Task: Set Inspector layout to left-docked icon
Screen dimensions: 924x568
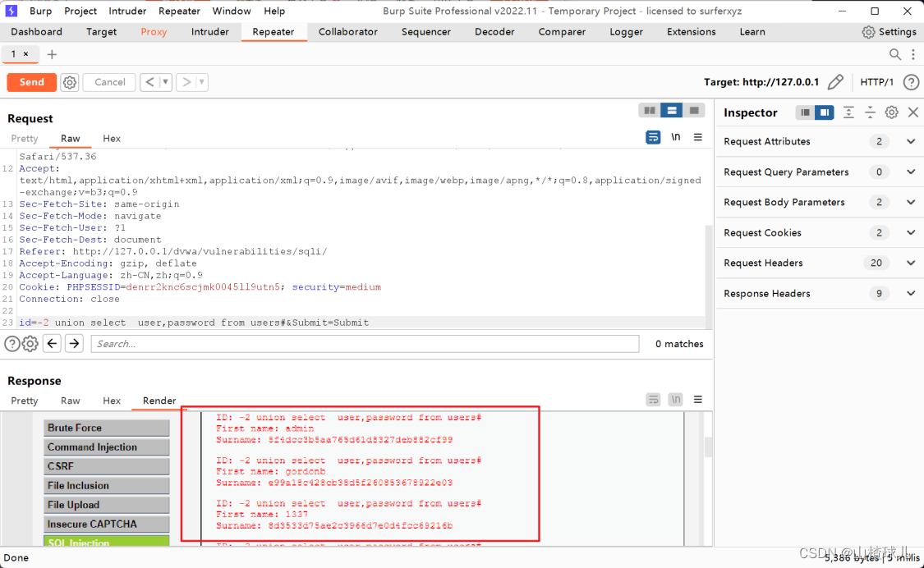Action: (805, 112)
